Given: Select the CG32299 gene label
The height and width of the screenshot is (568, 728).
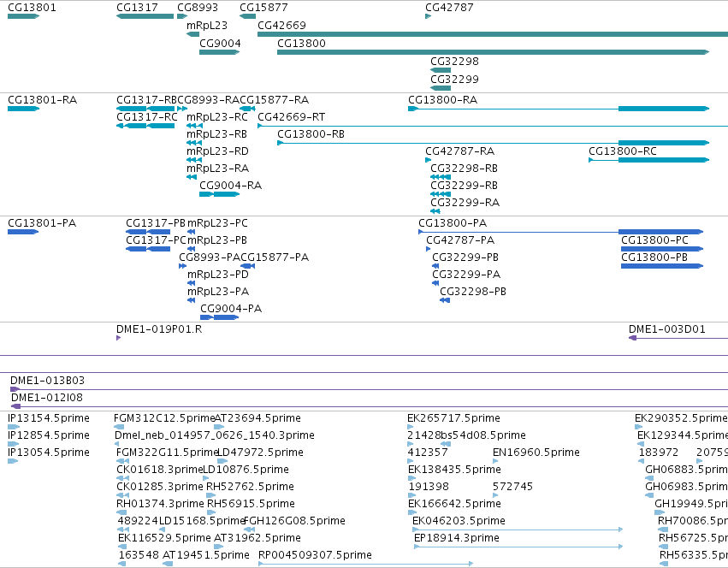Looking at the screenshot, I should click(454, 79).
